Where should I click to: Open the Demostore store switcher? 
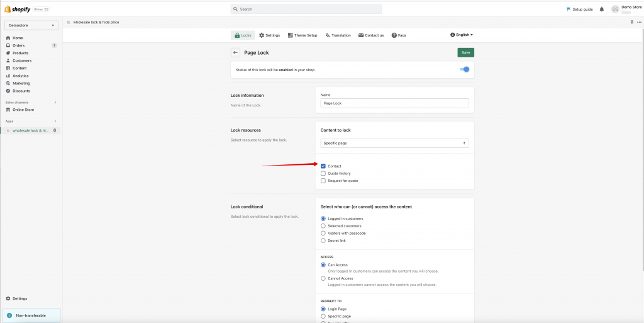31,25
